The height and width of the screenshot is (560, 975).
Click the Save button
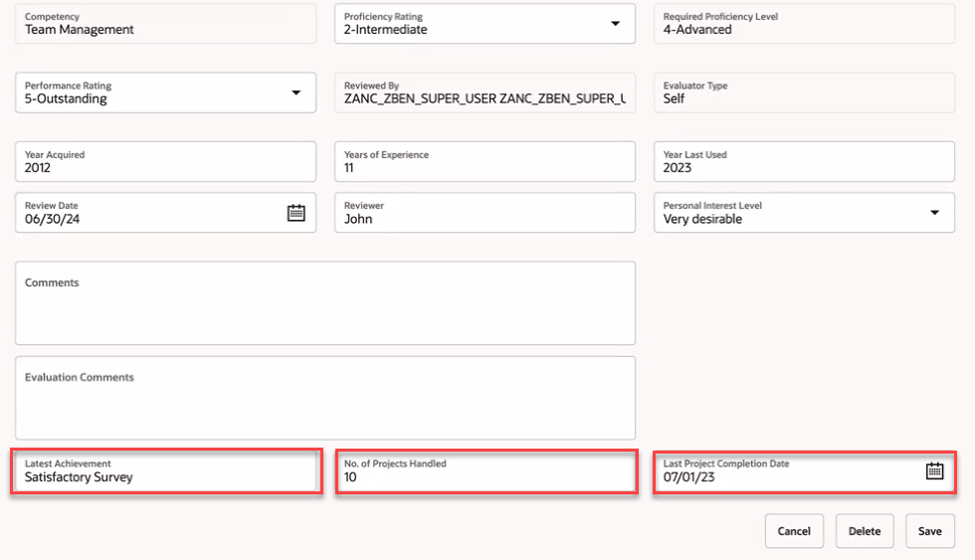click(x=929, y=531)
